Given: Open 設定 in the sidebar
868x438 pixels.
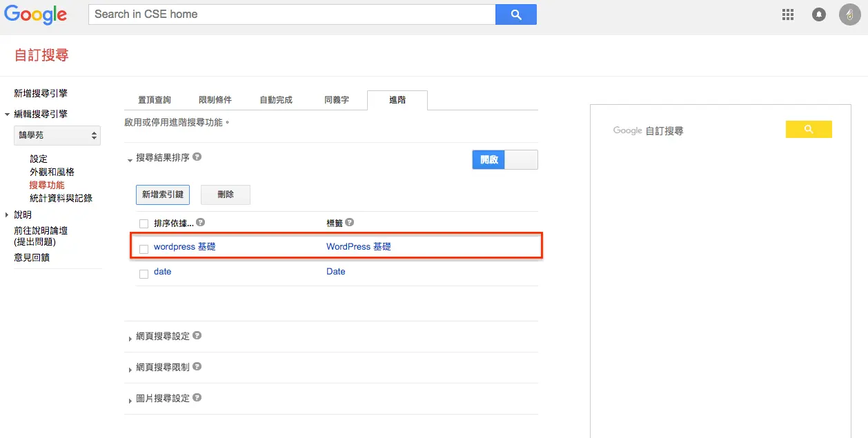Looking at the screenshot, I should 39,159.
